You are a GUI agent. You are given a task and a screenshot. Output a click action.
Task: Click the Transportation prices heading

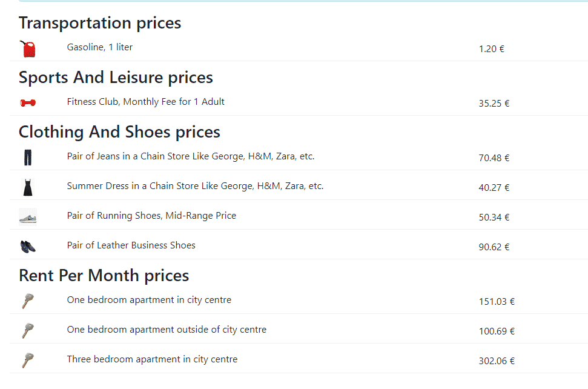[x=100, y=23]
